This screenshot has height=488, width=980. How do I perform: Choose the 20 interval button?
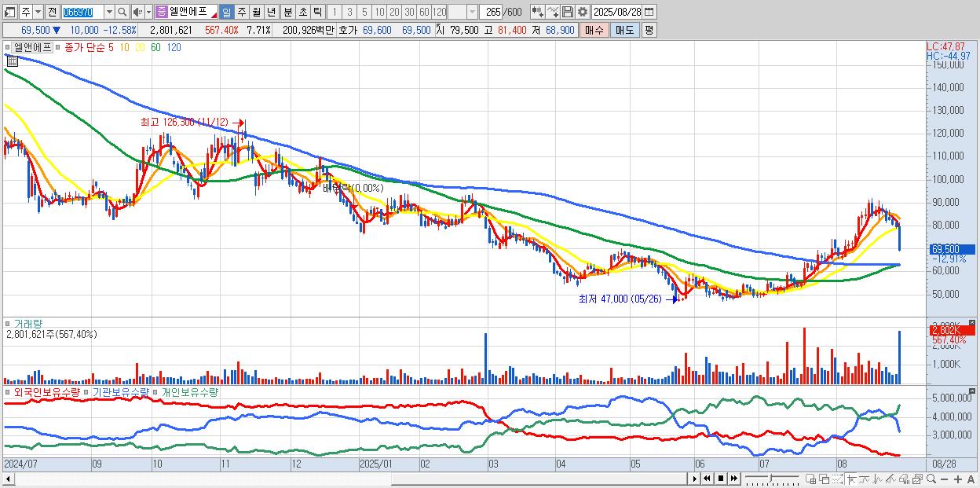click(x=394, y=12)
